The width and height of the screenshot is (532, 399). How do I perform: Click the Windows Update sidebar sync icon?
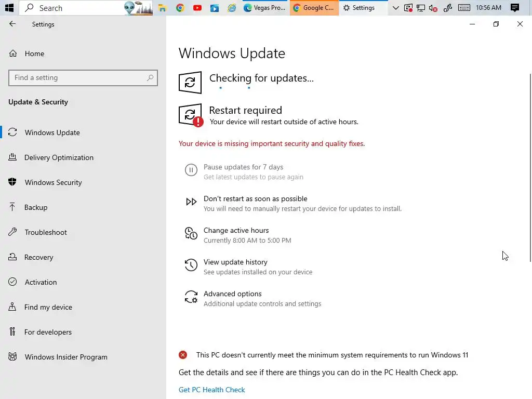tap(12, 132)
